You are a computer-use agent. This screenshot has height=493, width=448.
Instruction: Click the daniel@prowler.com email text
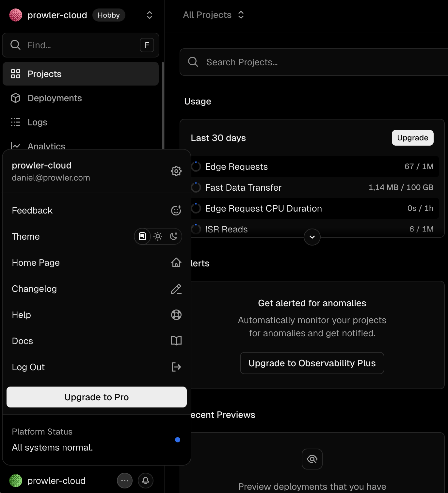(x=51, y=178)
